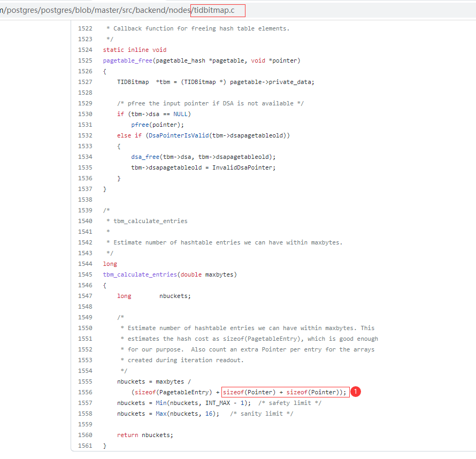
Task: Select line number 1522
Action: pyautogui.click(x=85, y=28)
